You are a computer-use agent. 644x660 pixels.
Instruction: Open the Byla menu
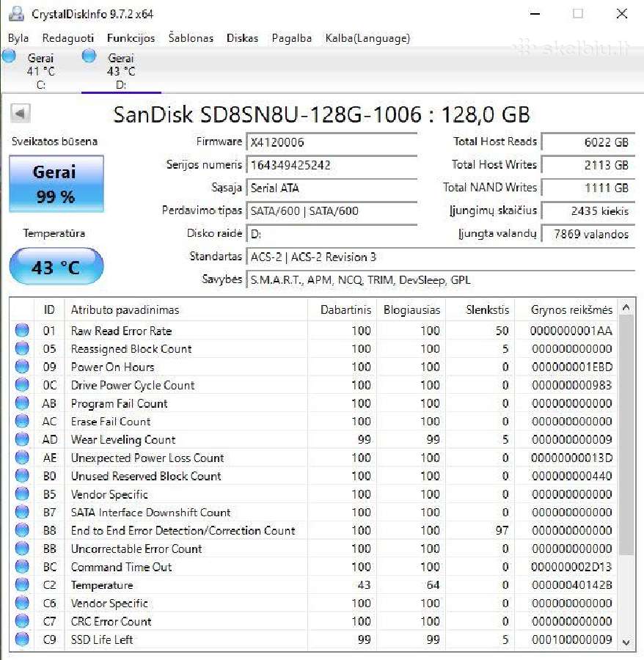(x=18, y=38)
